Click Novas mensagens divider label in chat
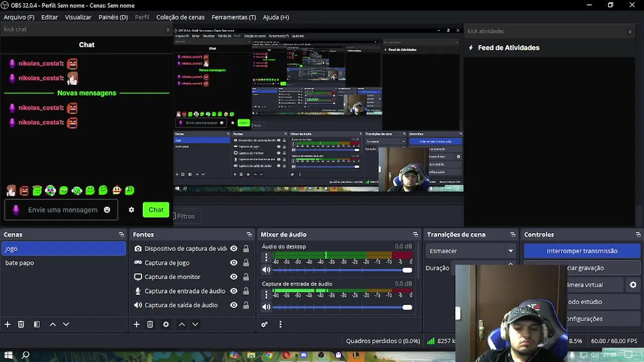This screenshot has height=362, width=644. pos(87,93)
